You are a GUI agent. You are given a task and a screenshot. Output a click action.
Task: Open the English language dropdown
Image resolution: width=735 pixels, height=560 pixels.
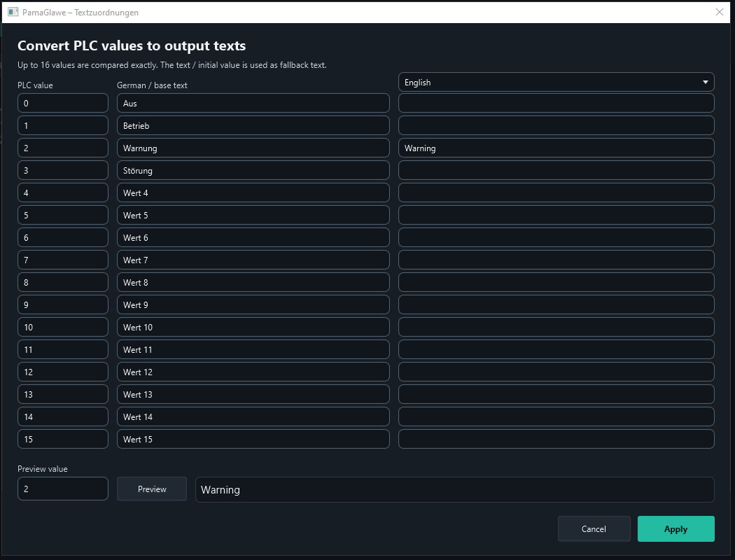tap(556, 82)
